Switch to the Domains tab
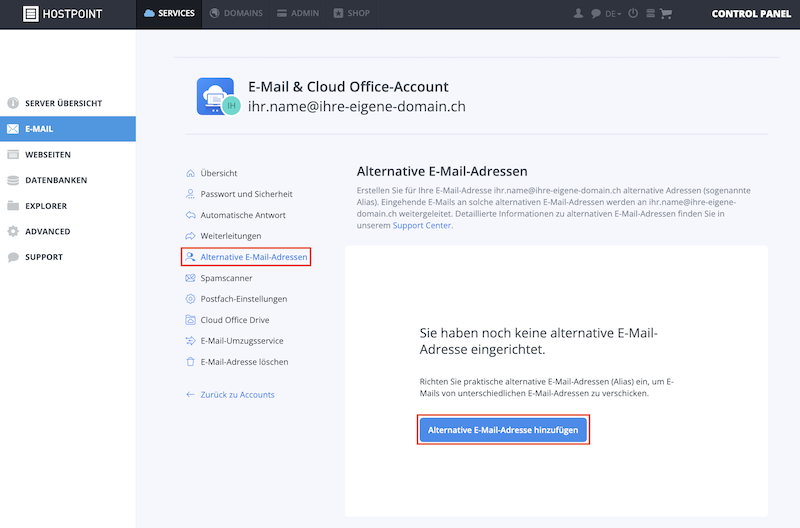 237,13
